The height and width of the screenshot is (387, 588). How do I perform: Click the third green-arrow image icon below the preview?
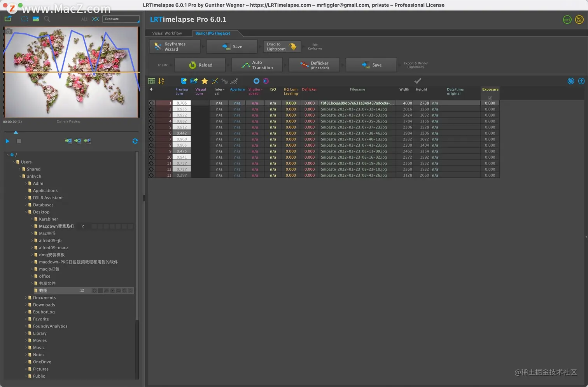pos(87,141)
